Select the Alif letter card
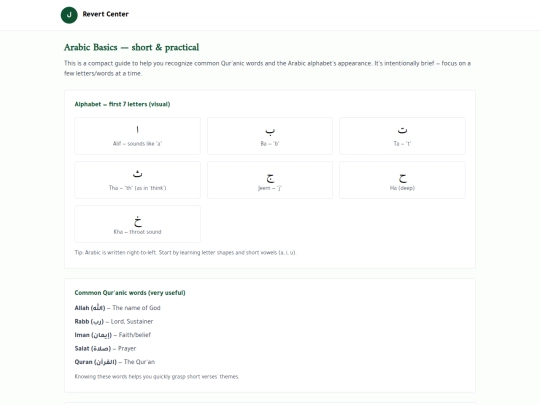 (137, 136)
